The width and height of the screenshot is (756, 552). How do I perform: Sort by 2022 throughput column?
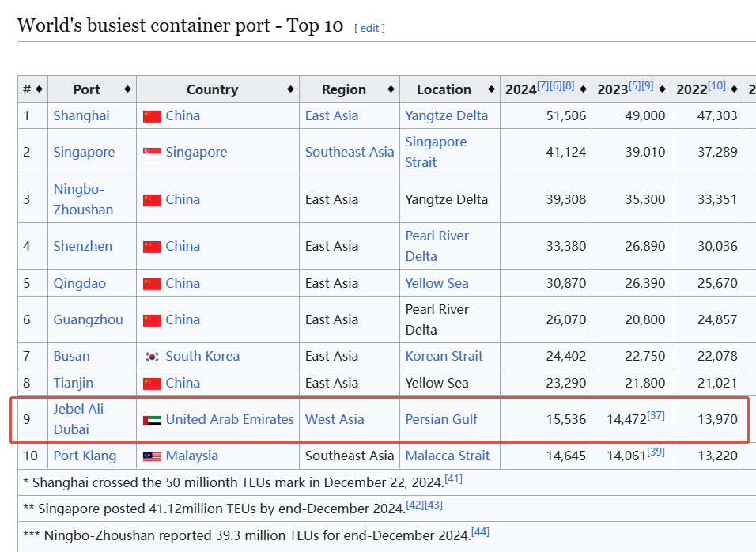(735, 89)
